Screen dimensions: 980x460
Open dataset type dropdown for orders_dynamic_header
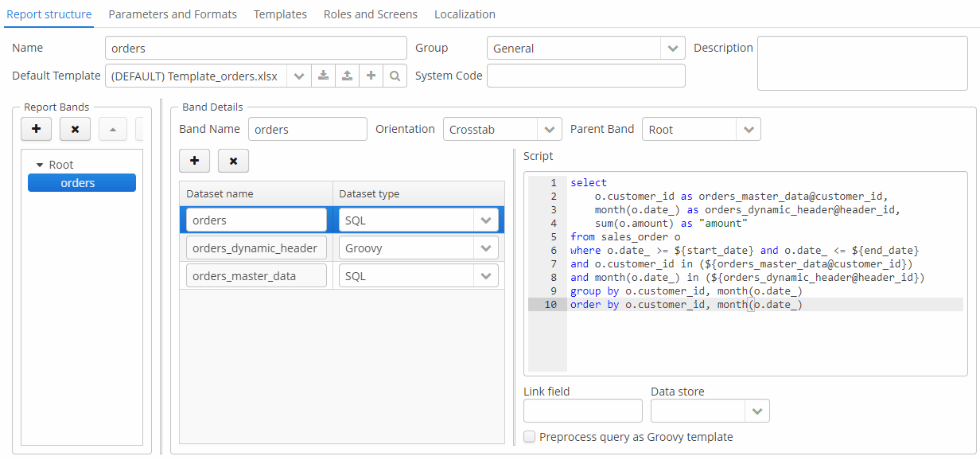point(486,248)
